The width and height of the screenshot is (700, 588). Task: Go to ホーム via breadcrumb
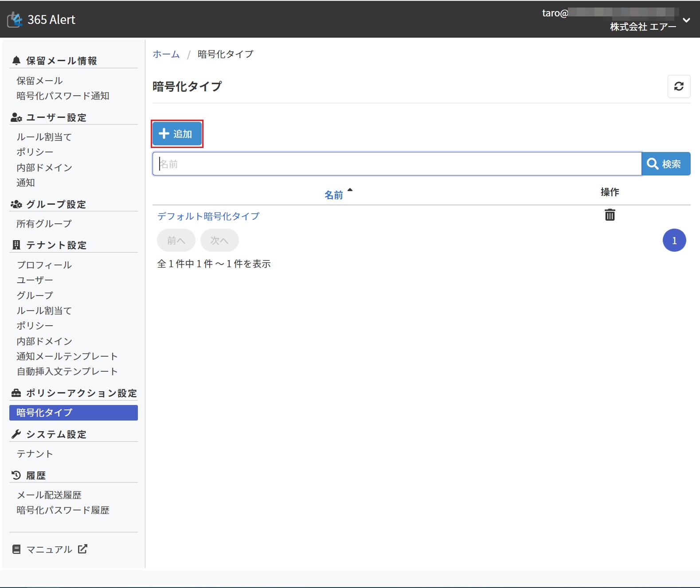pyautogui.click(x=166, y=54)
